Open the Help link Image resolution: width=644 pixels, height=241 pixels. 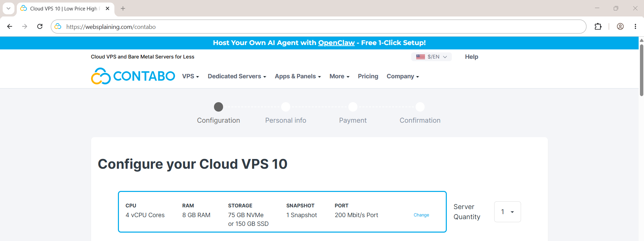click(x=471, y=57)
